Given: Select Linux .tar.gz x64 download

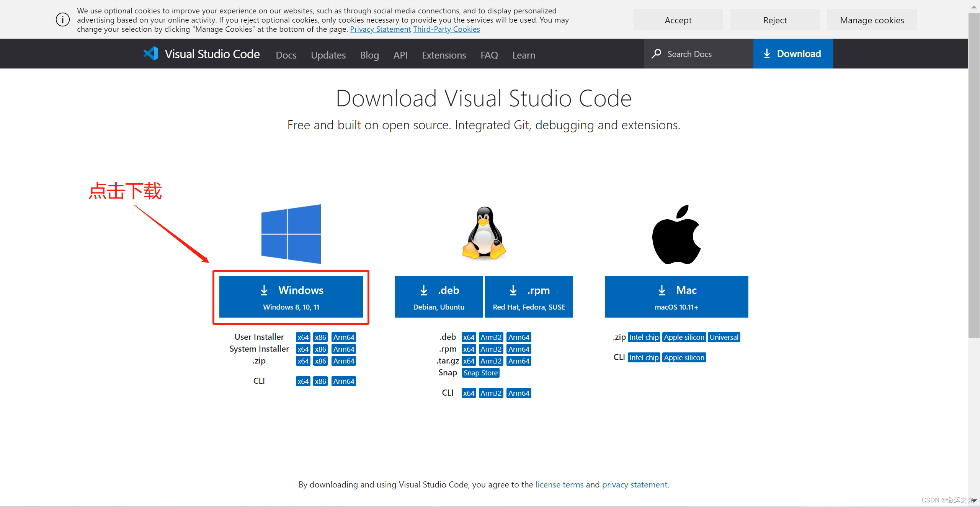Looking at the screenshot, I should point(469,361).
